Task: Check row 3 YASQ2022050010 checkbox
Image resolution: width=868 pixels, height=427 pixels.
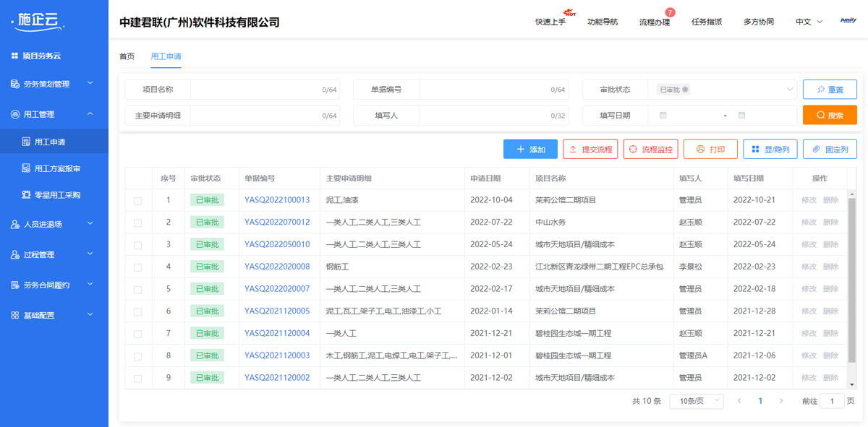Action: (137, 245)
